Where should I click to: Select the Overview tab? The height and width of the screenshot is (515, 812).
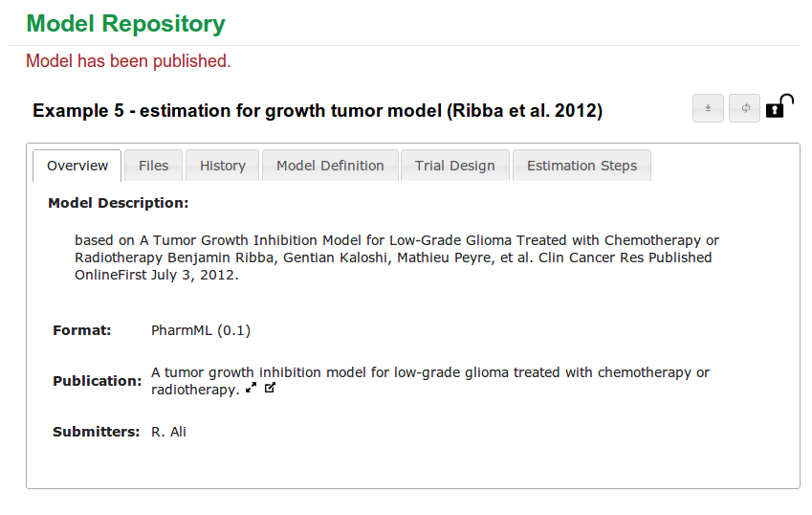(x=77, y=166)
